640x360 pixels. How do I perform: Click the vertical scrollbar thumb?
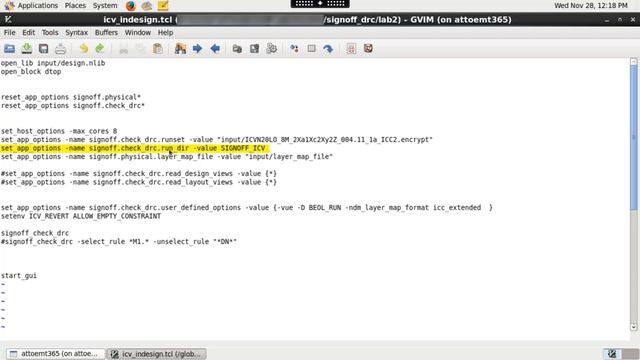(633, 138)
